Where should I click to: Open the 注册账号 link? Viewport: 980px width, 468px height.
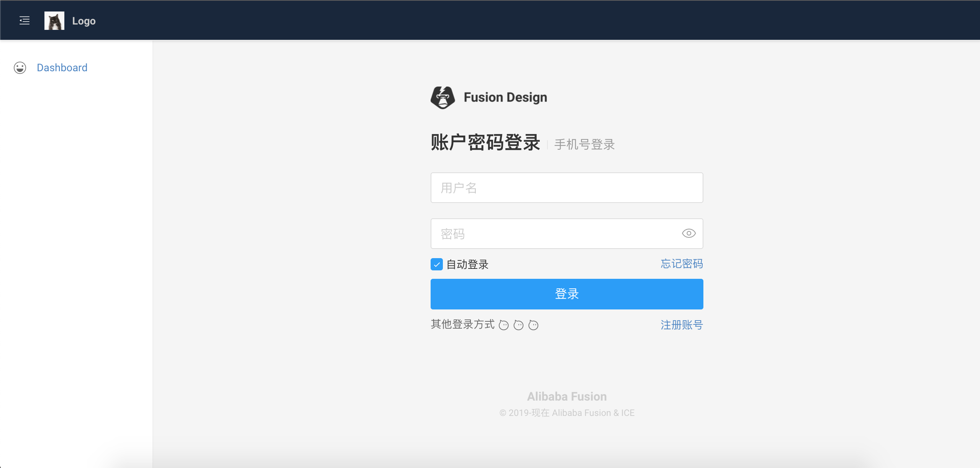[x=682, y=325]
